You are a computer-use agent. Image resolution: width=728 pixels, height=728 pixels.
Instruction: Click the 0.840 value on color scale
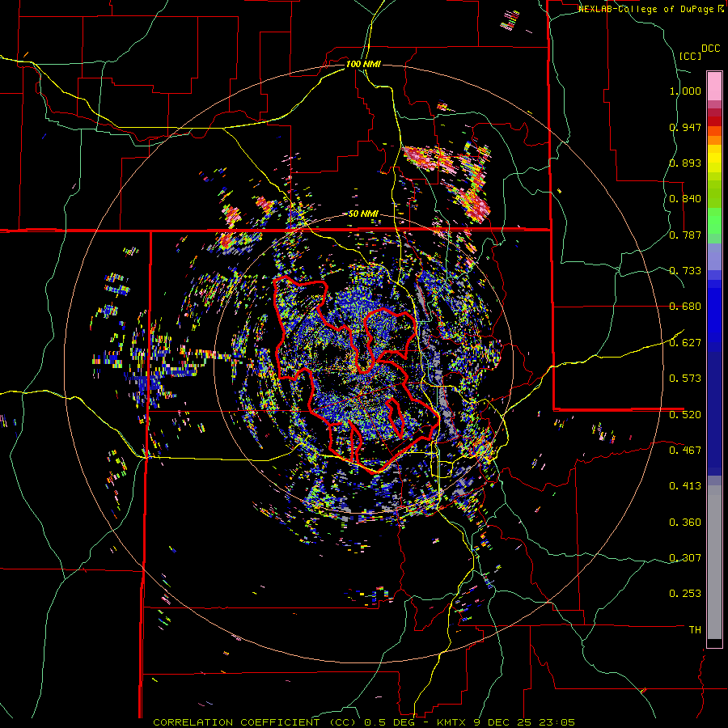(x=685, y=199)
